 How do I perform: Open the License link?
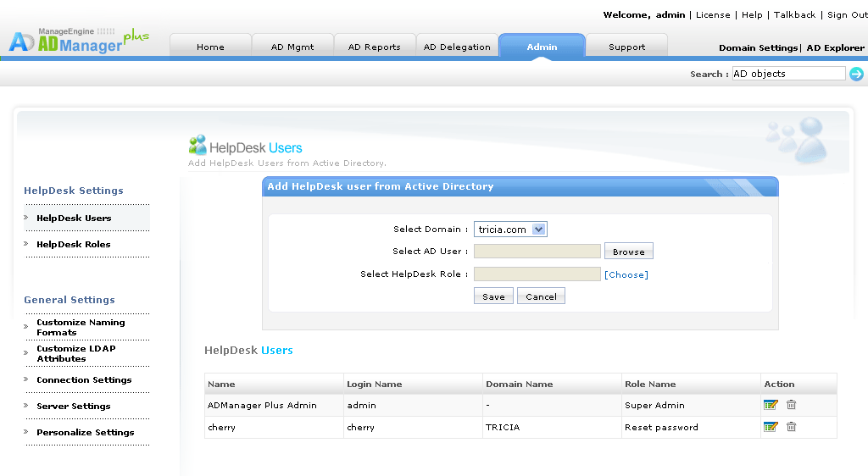click(x=712, y=15)
